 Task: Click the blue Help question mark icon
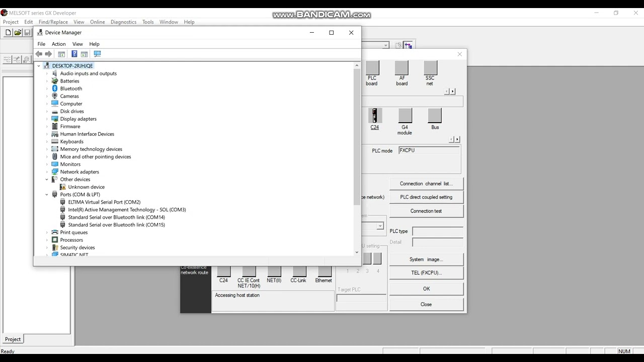74,54
